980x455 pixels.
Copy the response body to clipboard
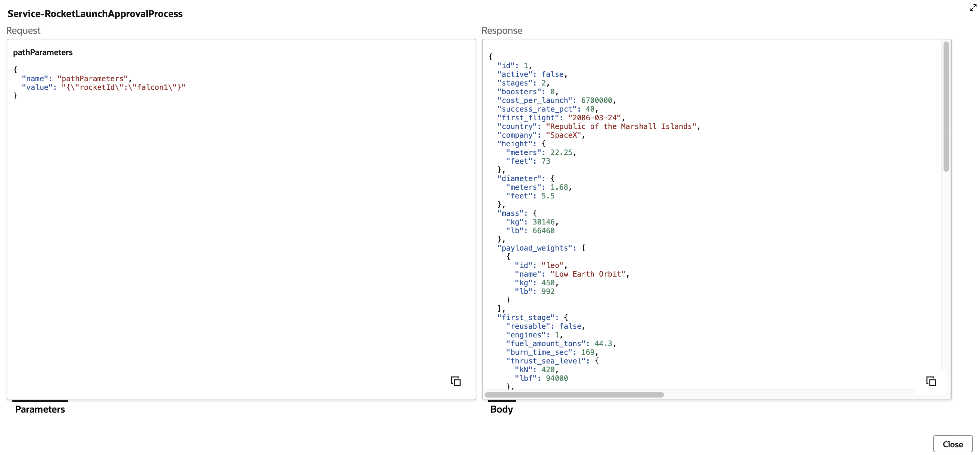click(930, 381)
